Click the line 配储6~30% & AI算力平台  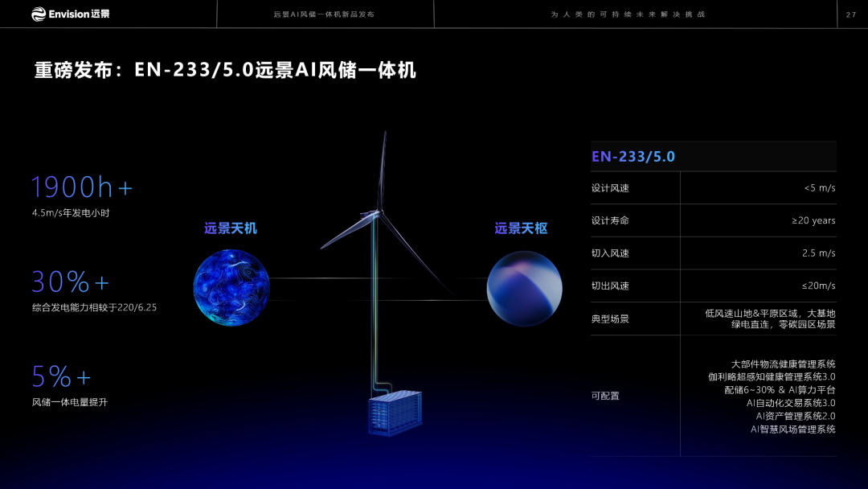780,390
